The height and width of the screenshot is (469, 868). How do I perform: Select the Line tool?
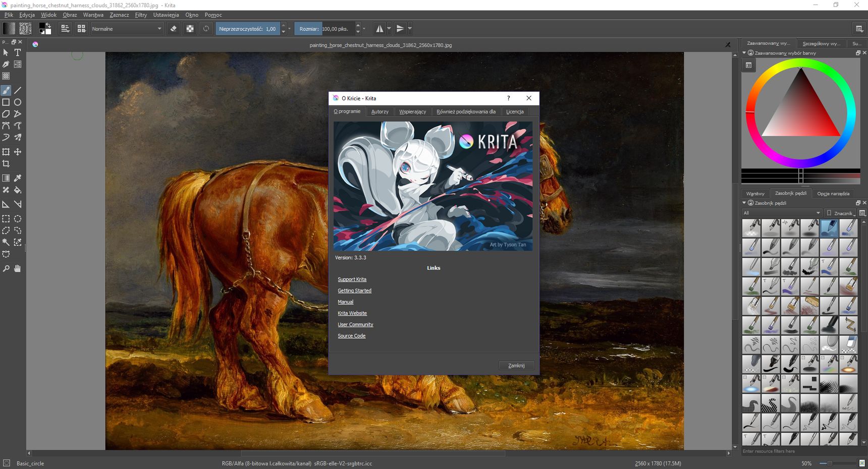(x=18, y=90)
